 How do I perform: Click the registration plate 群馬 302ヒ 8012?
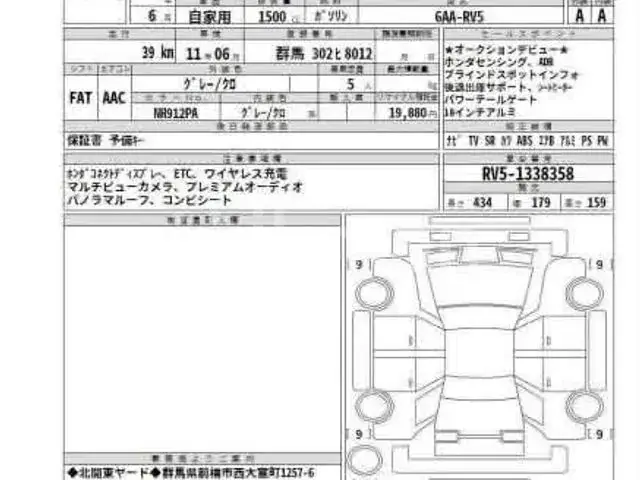[324, 53]
